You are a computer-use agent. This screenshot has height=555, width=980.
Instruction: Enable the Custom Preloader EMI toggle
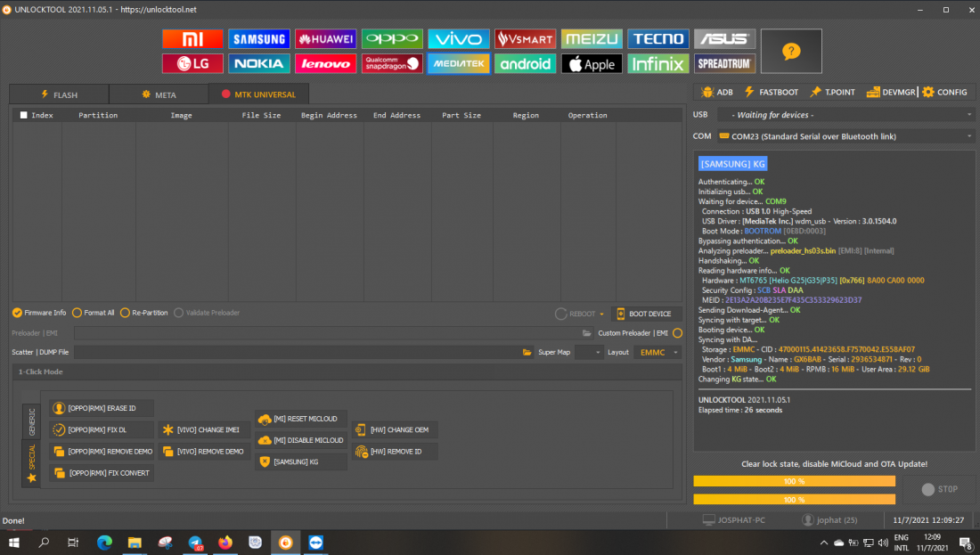click(x=677, y=333)
